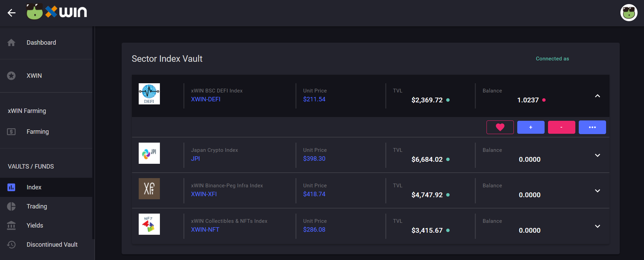Viewport: 644px width, 260px height.
Task: Click the Yields bank icon
Action: pyautogui.click(x=11, y=226)
